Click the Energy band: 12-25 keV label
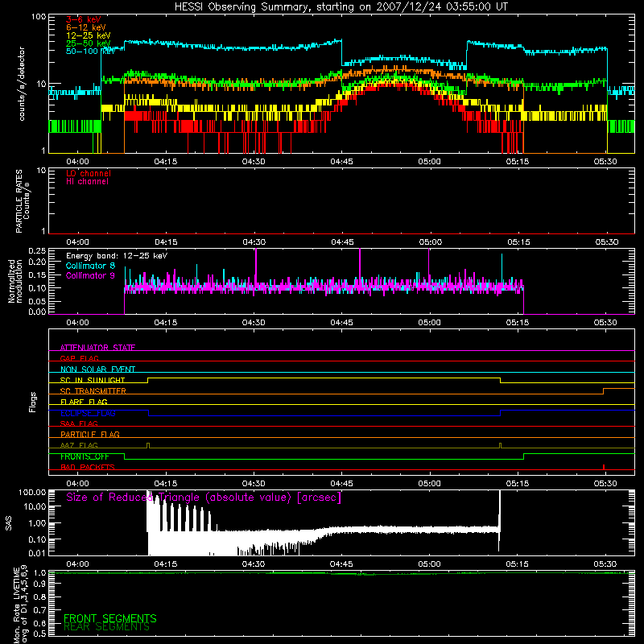Screen dimensions: 644x644 (117, 256)
